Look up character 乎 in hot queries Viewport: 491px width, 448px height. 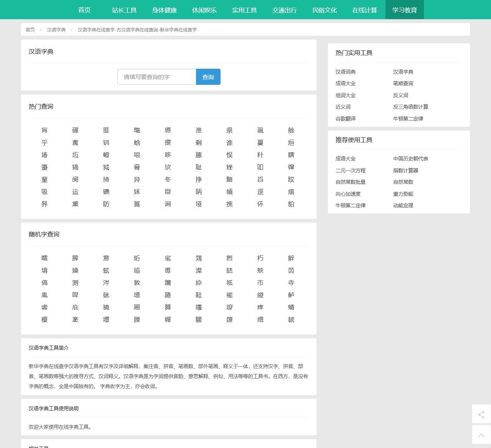[44, 143]
